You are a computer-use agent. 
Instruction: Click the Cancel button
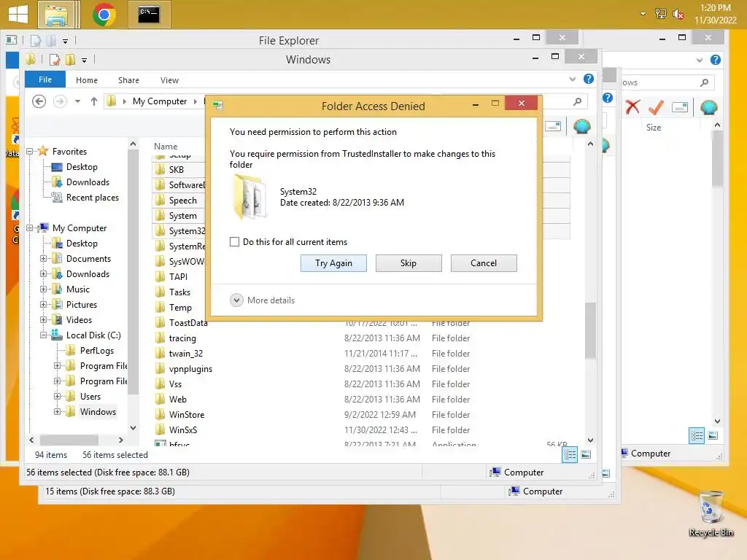(484, 263)
